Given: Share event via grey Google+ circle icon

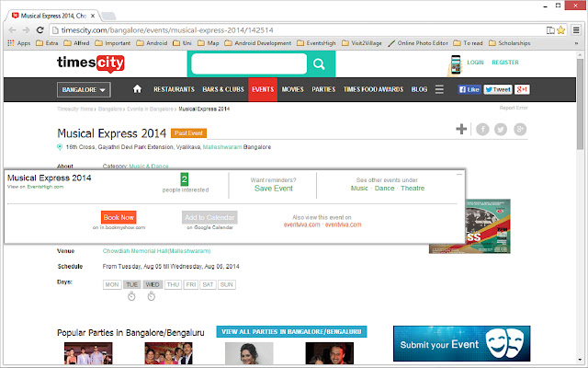Looking at the screenshot, I should (x=520, y=129).
